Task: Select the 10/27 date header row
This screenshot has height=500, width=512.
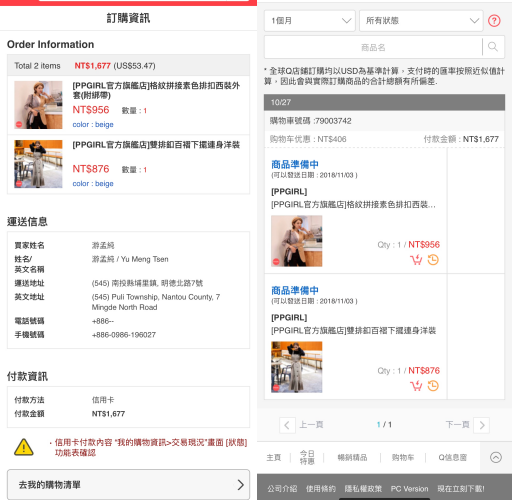Action: (384, 102)
